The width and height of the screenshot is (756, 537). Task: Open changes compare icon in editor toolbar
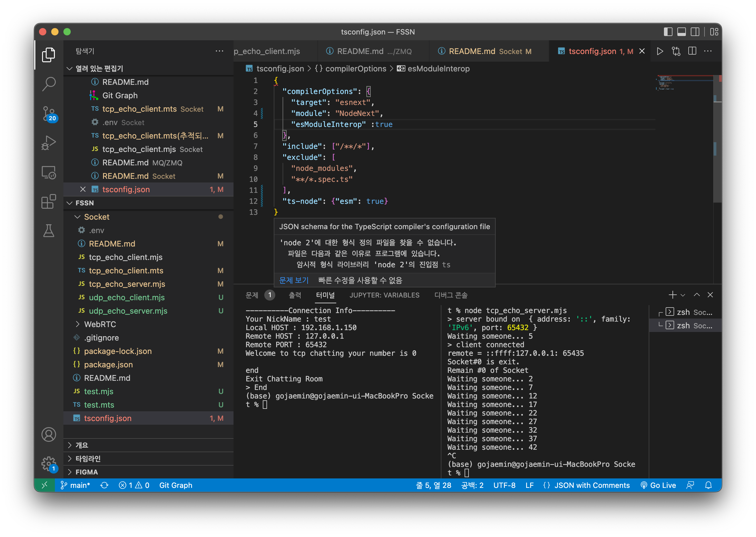pos(676,51)
